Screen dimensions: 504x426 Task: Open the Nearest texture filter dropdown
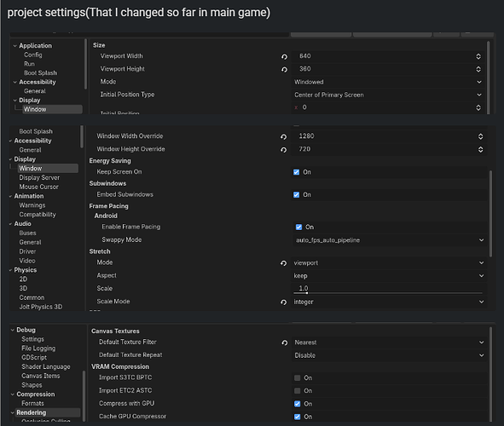click(x=389, y=343)
